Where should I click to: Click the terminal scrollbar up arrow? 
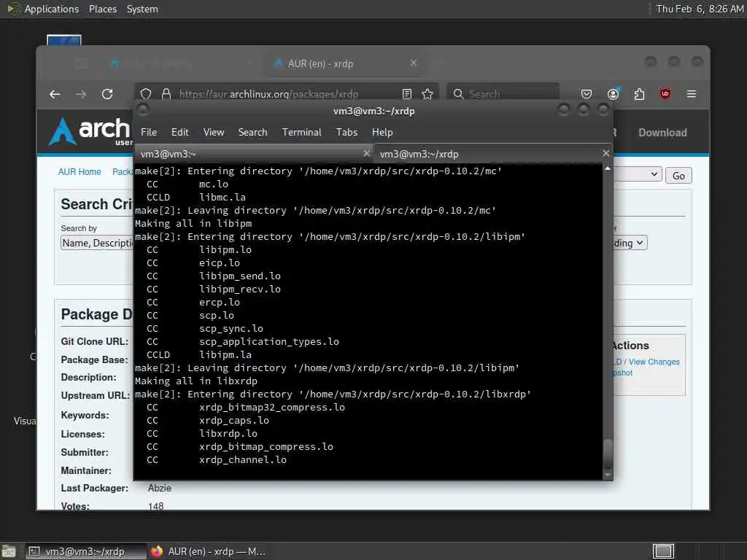[608, 168]
